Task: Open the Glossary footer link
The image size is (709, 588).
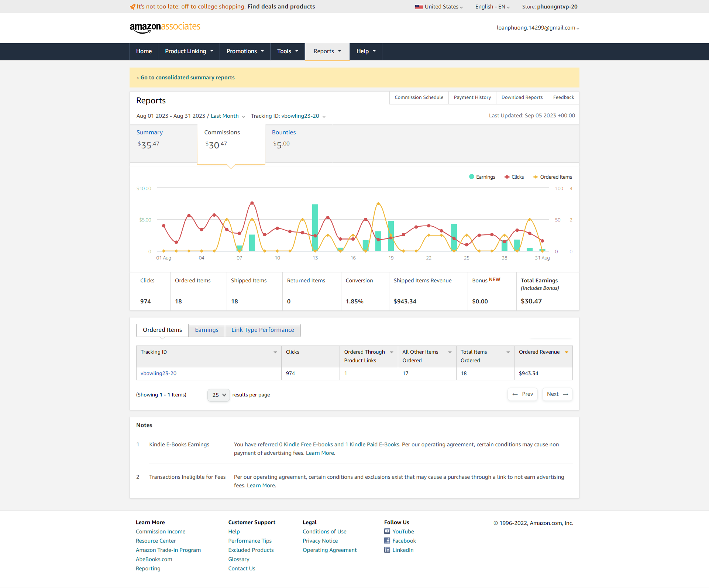Action: (239, 559)
